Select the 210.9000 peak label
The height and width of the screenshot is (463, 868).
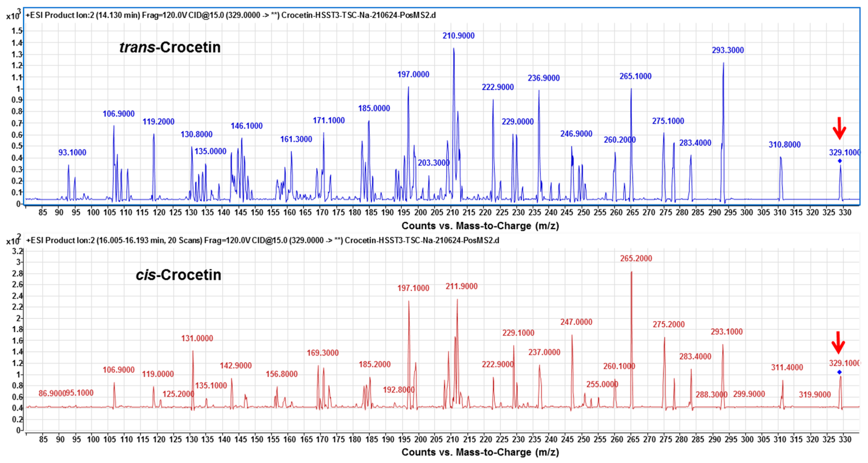point(458,36)
